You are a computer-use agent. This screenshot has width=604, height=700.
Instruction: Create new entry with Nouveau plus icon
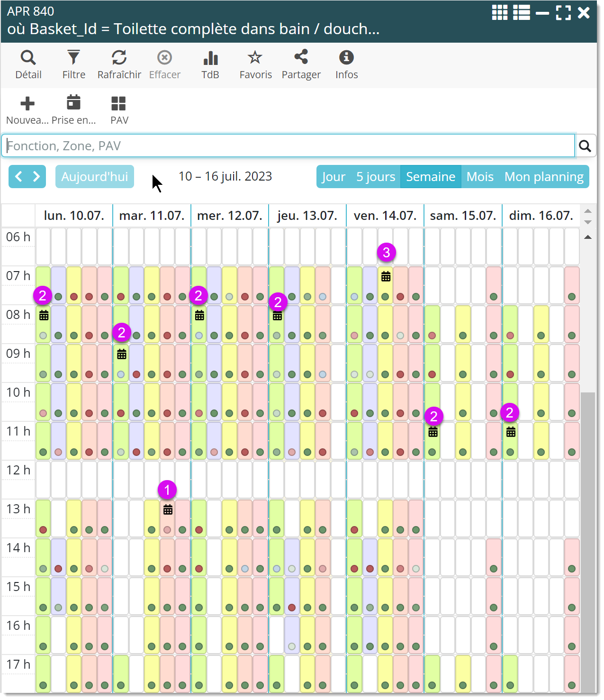pyautogui.click(x=27, y=110)
